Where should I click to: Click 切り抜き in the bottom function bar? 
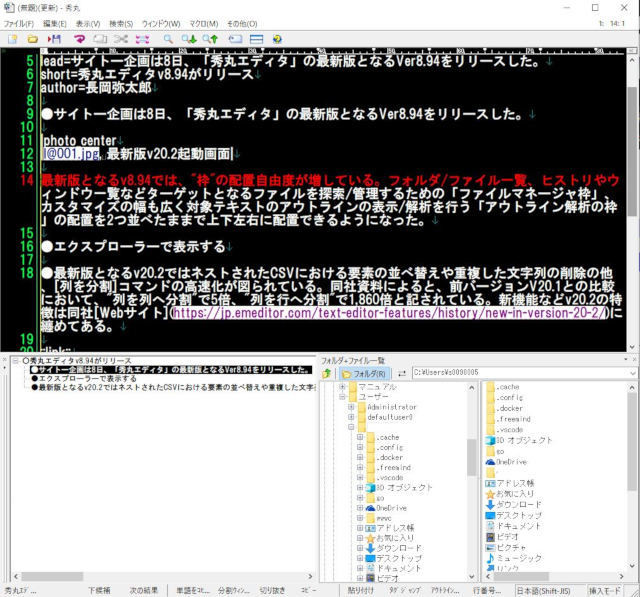tap(273, 590)
